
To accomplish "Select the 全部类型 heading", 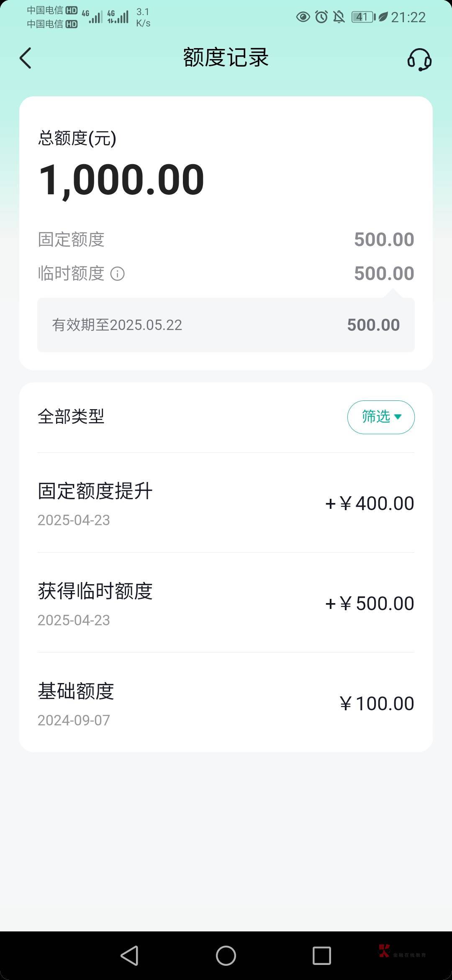I will (x=71, y=416).
